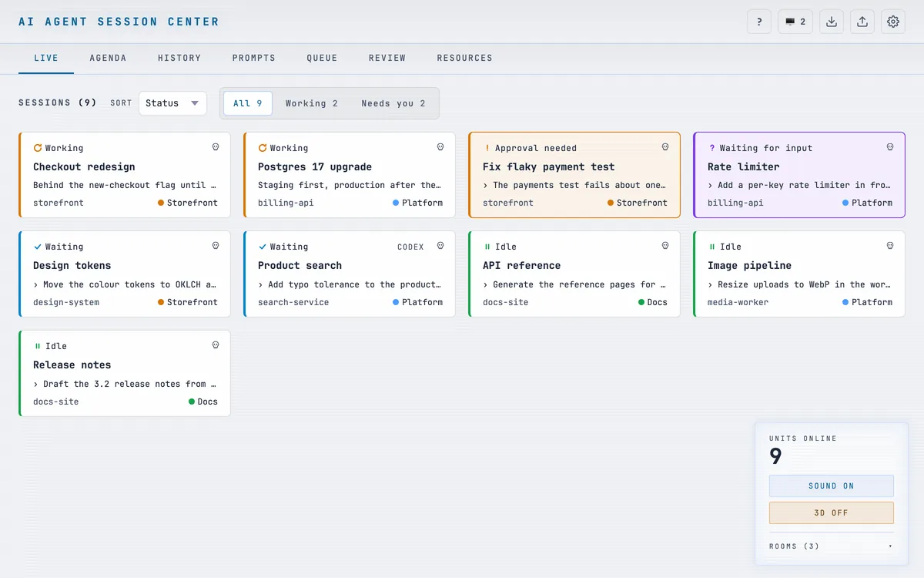
Task: Open the HISTORY tab
Action: 179,58
